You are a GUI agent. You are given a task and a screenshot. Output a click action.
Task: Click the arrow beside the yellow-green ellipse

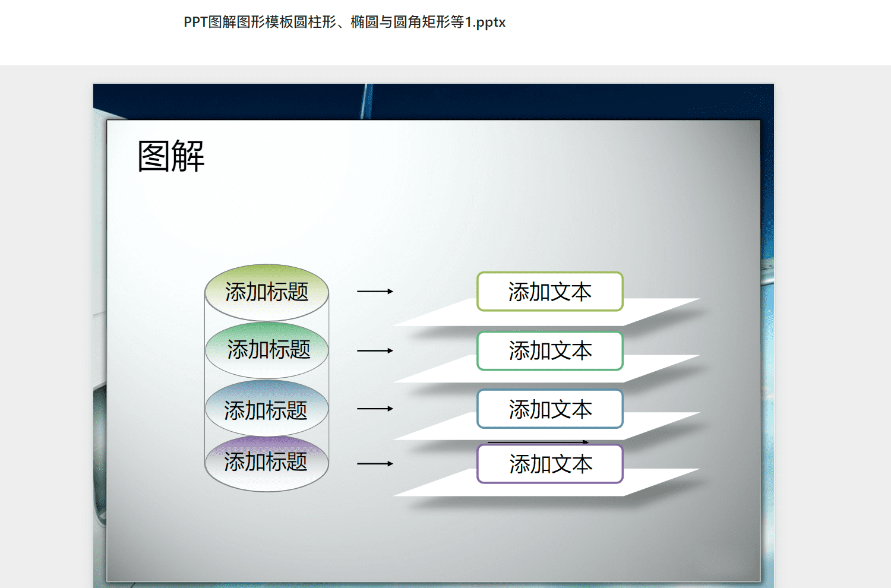[x=375, y=292]
